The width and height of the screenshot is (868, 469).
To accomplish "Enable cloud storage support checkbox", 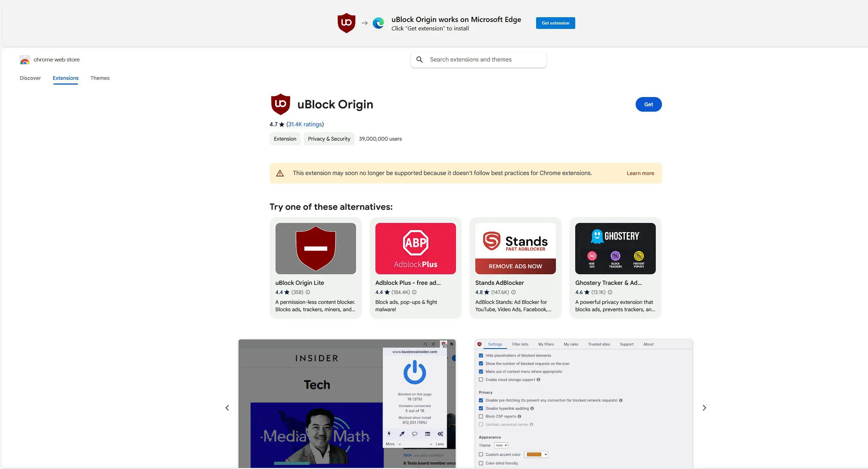I will [481, 380].
